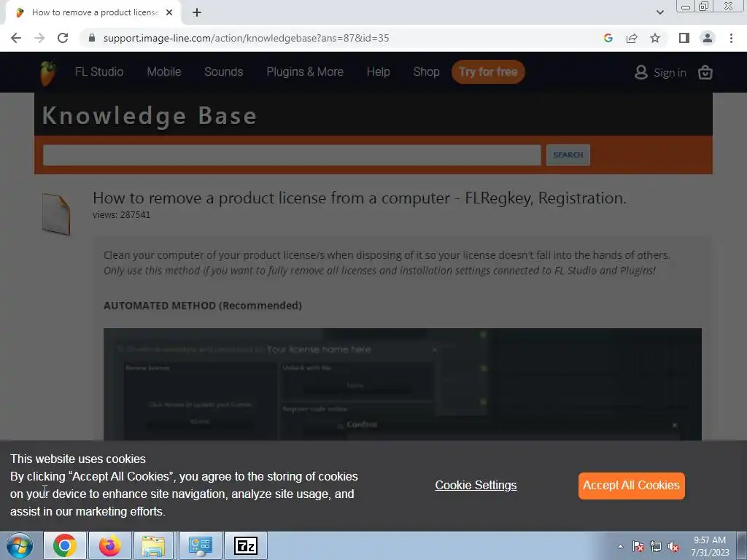Open the Windows Start button
The width and height of the screenshot is (747, 560).
[20, 545]
